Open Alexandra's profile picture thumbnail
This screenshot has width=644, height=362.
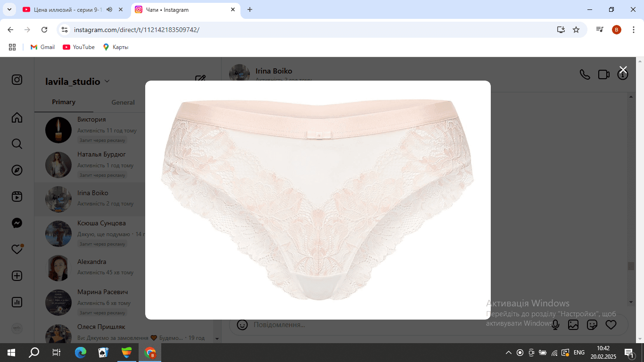pos(58,268)
